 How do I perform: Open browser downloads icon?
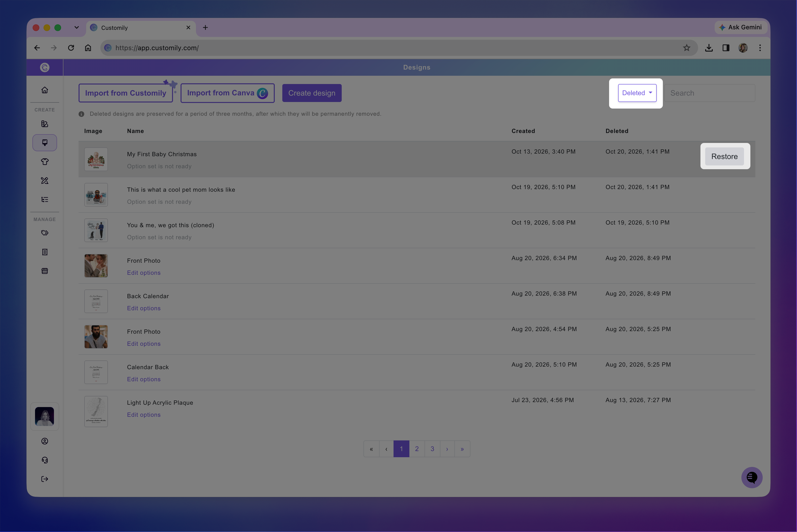click(x=708, y=48)
